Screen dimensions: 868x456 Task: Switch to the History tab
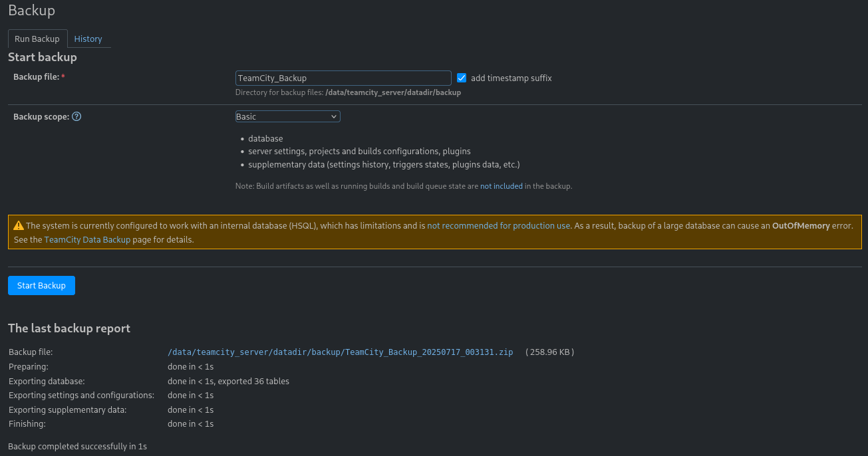tap(88, 39)
